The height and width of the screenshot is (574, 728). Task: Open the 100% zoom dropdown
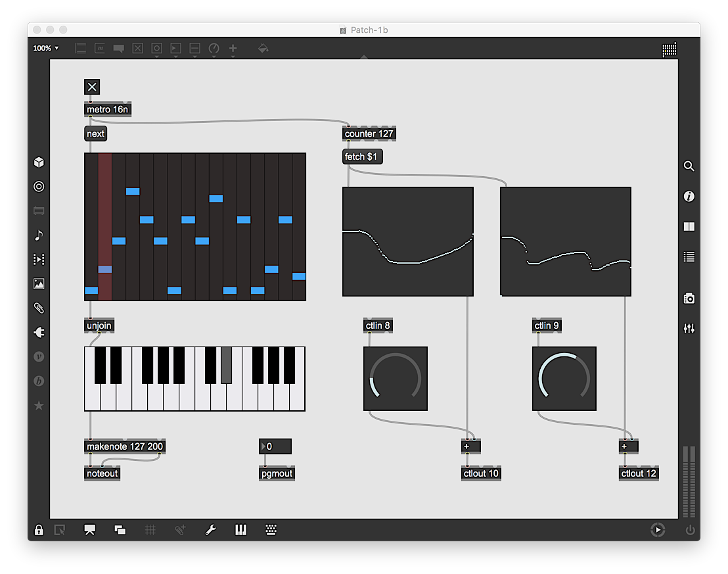click(x=45, y=48)
